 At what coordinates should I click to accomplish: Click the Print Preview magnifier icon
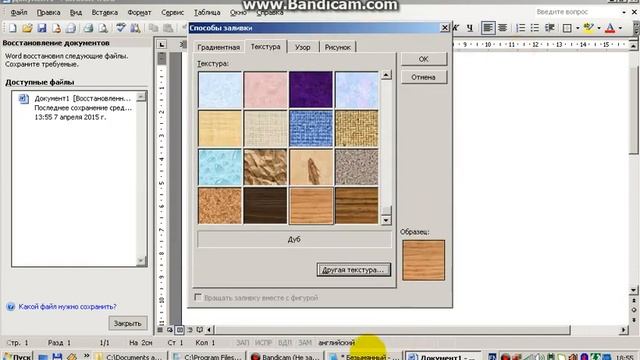(x=103, y=28)
